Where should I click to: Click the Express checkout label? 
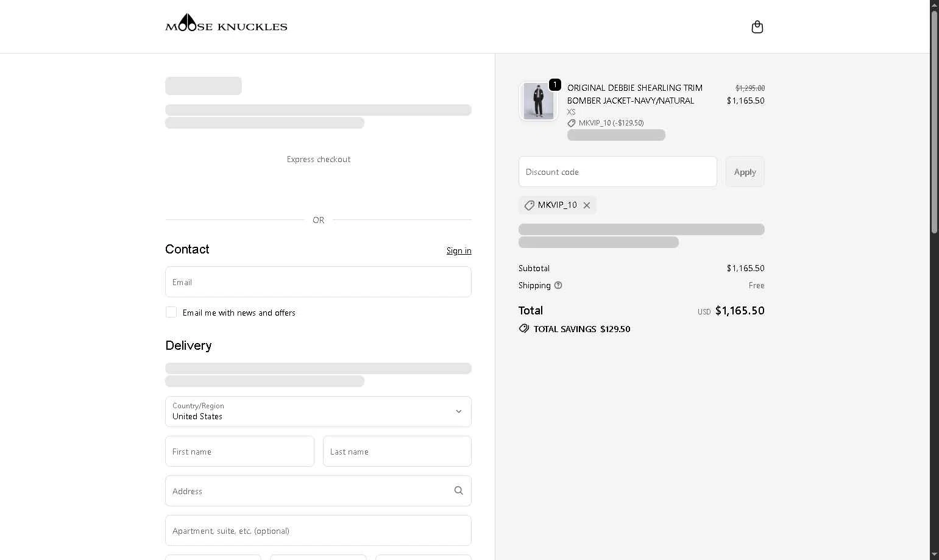[x=319, y=159]
